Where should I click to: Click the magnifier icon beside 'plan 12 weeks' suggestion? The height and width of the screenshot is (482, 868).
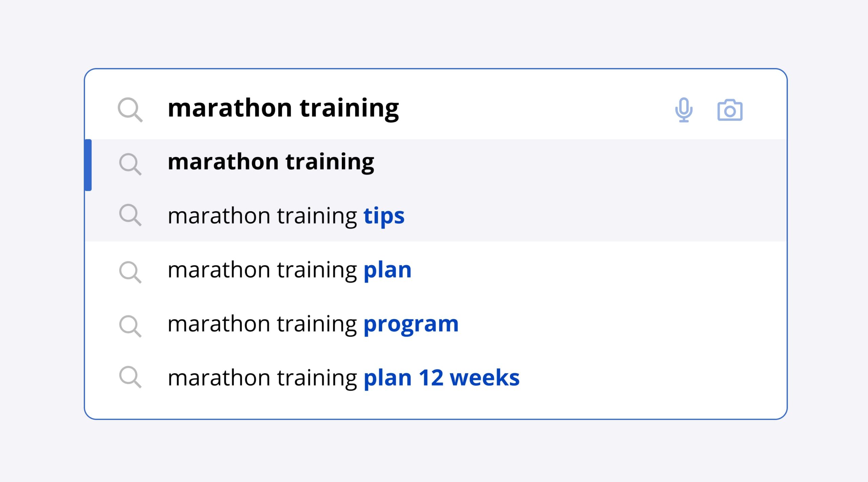(130, 377)
